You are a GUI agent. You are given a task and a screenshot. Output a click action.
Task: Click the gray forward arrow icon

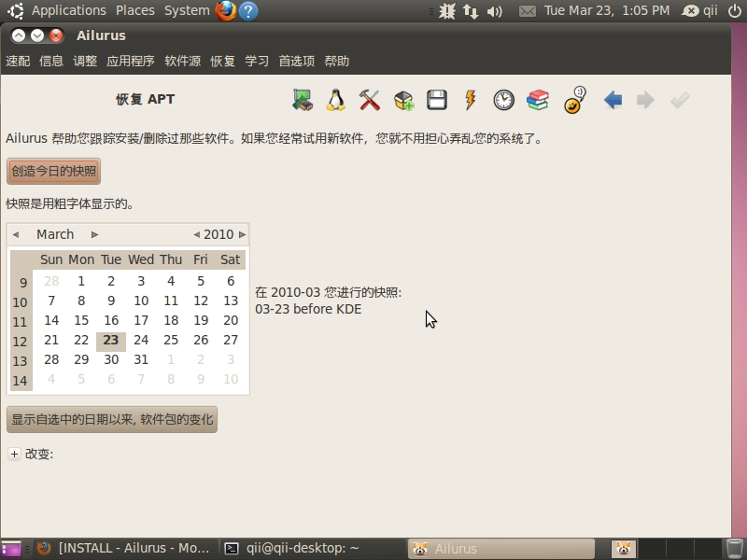click(645, 100)
